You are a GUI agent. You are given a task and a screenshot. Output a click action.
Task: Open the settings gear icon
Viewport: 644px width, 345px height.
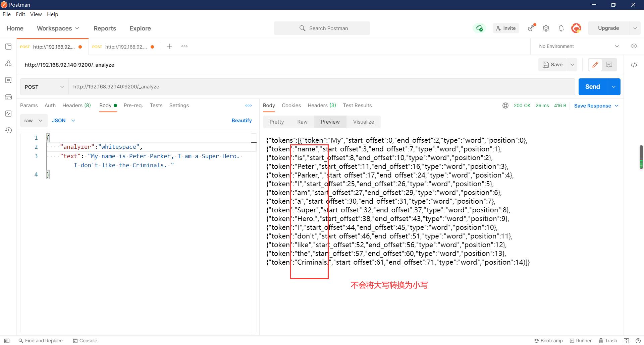546,28
